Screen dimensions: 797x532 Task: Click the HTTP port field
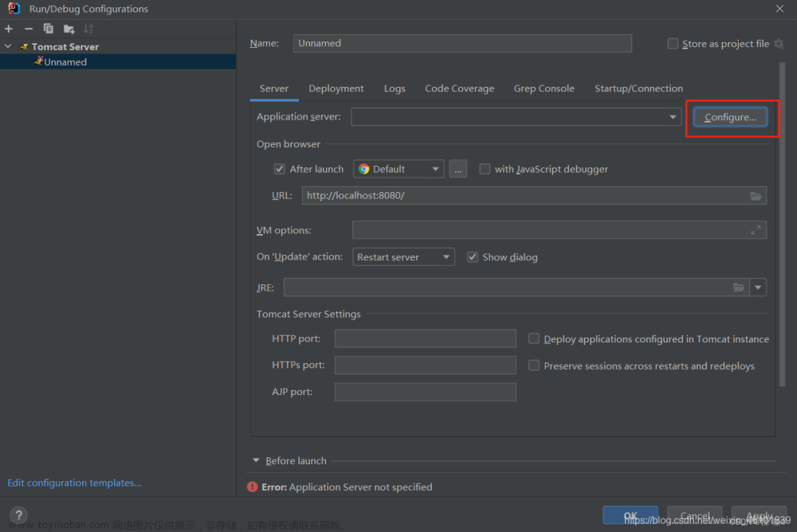pos(426,338)
